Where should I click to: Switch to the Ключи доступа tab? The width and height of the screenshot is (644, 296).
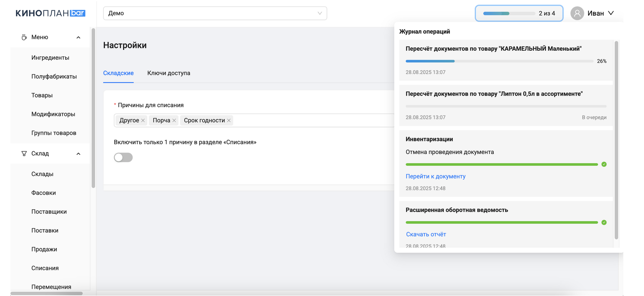[x=169, y=73]
